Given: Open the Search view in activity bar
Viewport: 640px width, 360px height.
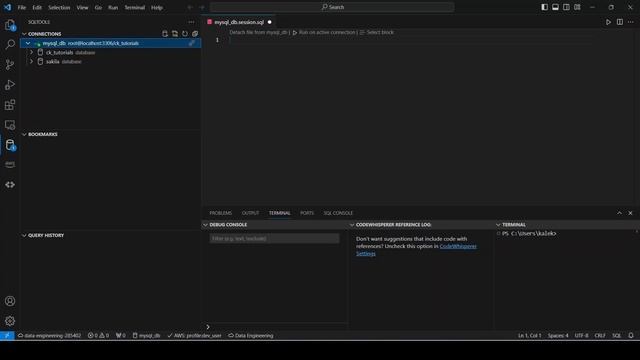Looking at the screenshot, I should 10,44.
